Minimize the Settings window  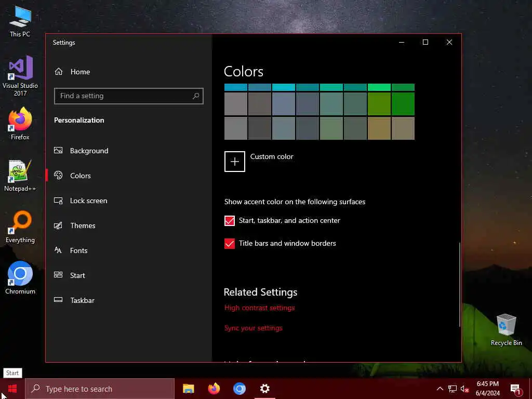point(402,42)
